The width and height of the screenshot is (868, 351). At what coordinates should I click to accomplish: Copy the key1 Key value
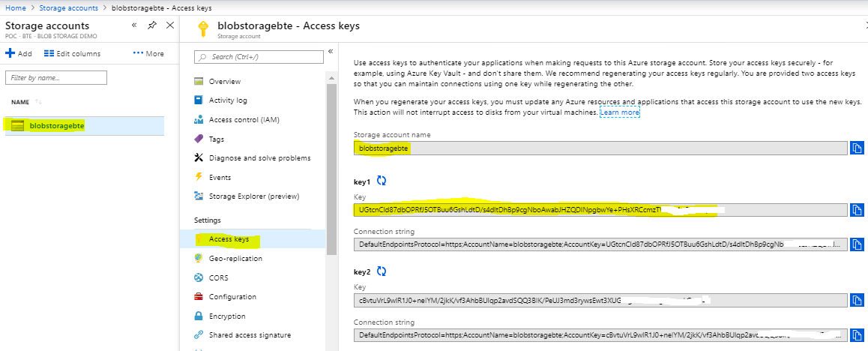pos(857,210)
